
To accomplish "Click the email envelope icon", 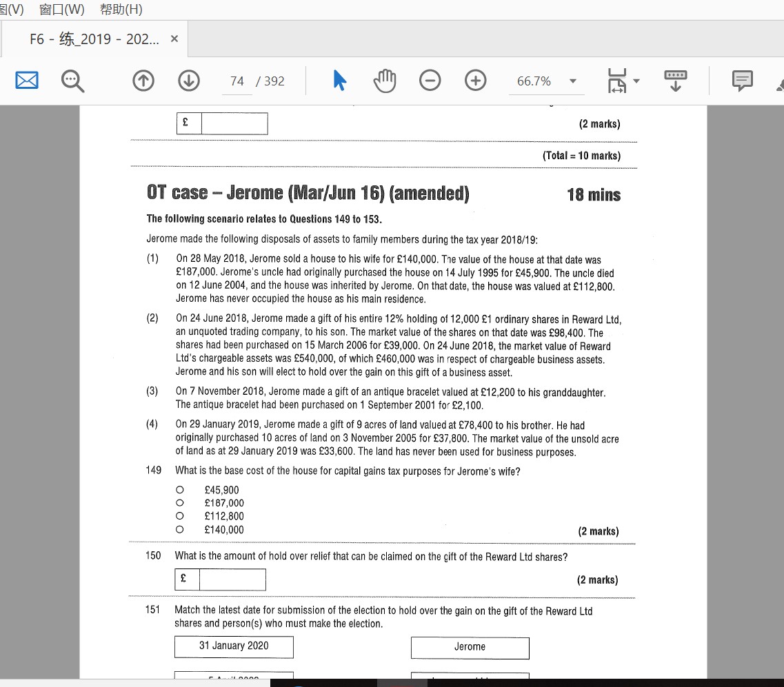I will [x=26, y=81].
